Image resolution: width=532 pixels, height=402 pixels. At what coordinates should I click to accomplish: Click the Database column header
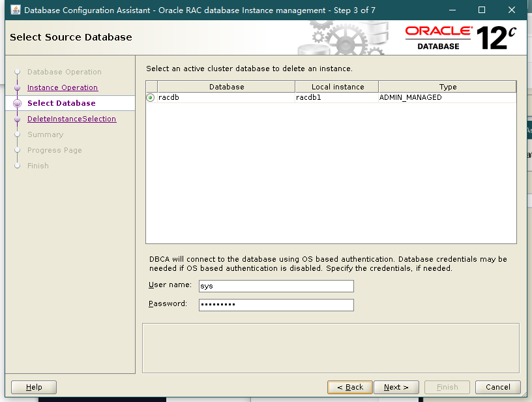point(226,87)
